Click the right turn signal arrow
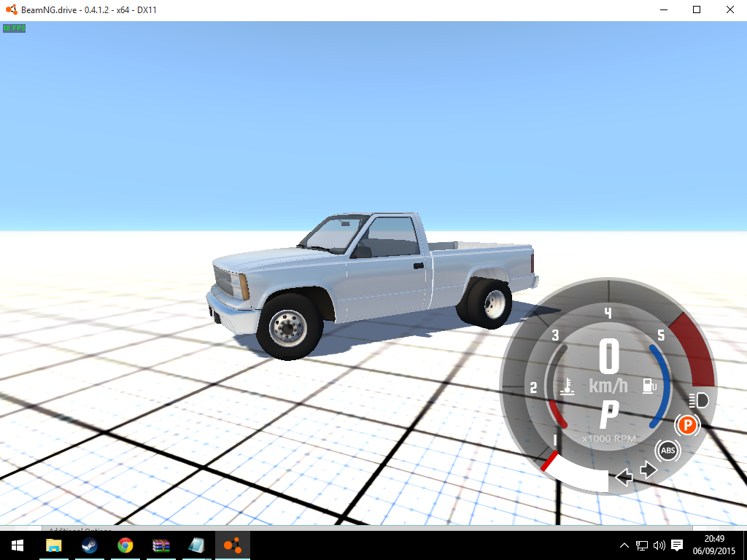 click(649, 470)
